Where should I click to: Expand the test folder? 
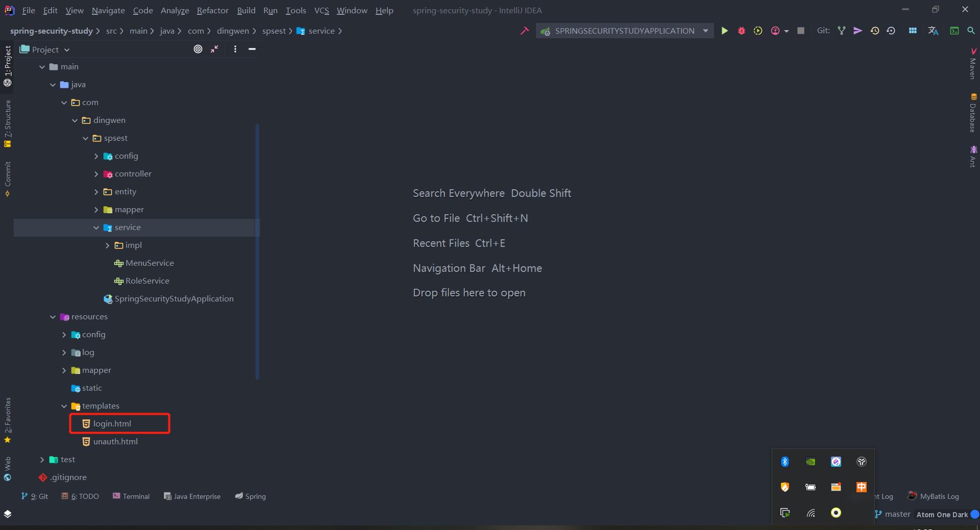(x=42, y=460)
